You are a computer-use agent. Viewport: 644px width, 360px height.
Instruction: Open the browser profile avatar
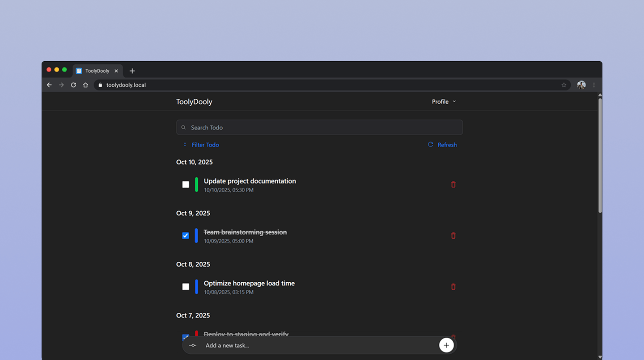coord(581,85)
